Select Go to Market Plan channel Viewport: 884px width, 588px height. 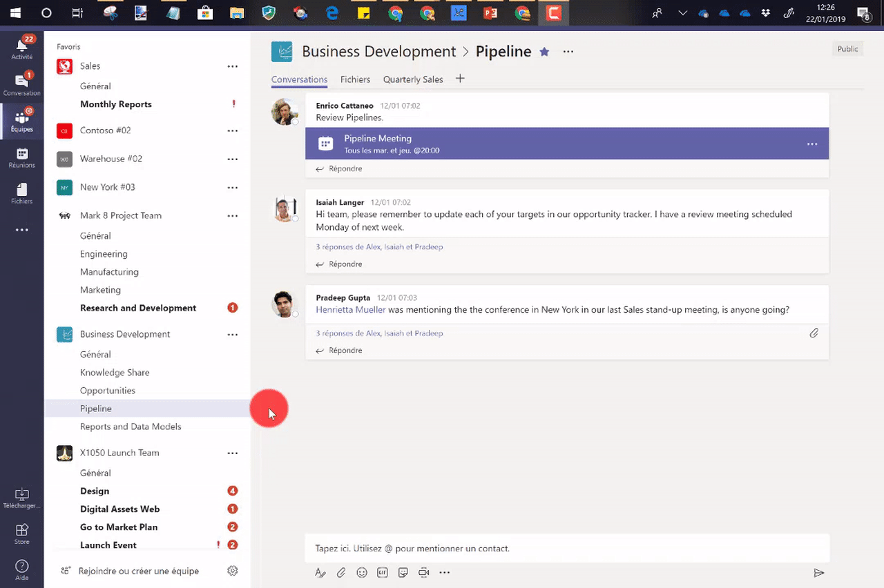[x=119, y=527]
